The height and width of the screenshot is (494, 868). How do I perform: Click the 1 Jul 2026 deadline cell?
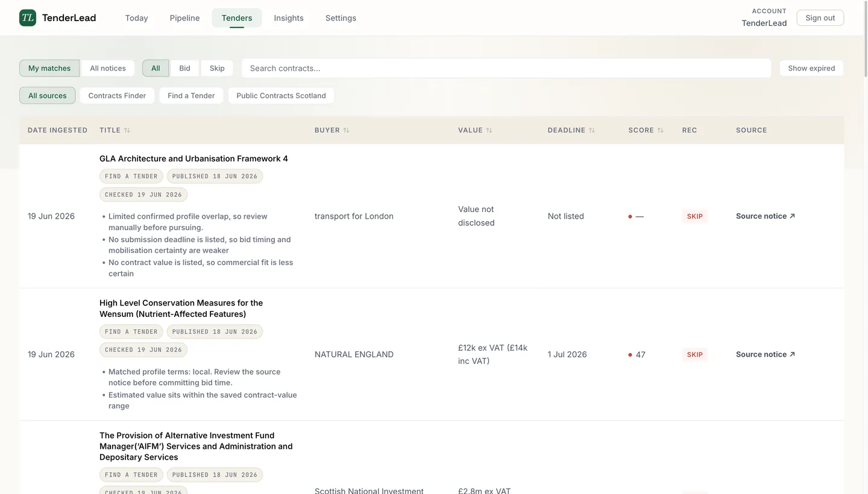(x=567, y=354)
